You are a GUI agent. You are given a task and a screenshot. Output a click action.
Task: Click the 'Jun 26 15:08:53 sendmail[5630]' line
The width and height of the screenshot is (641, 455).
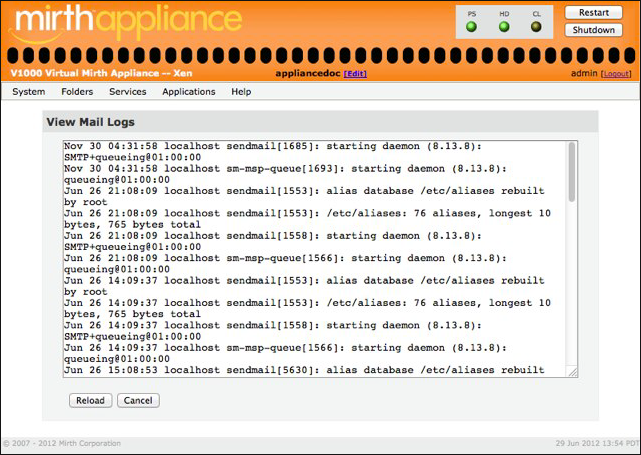tap(304, 370)
